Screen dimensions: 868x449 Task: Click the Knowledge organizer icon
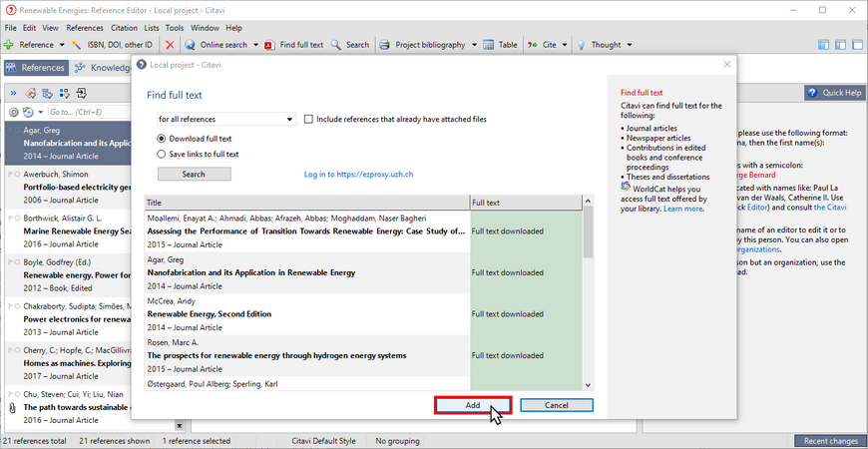[80, 68]
